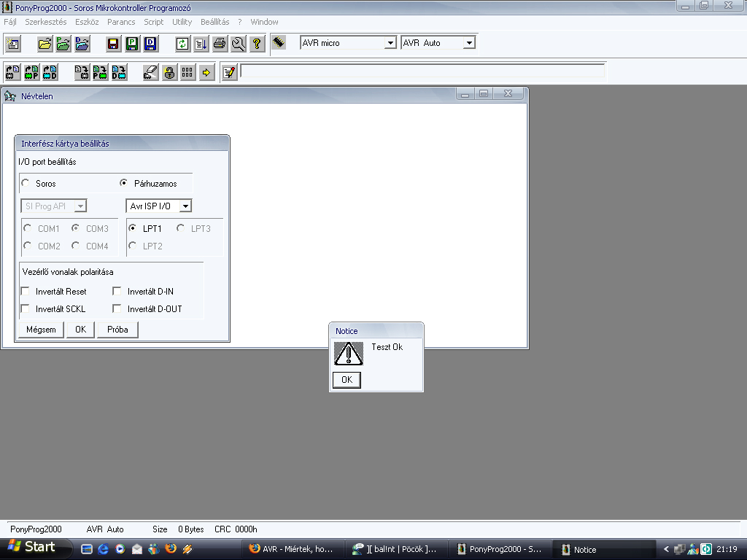Click the Próba test button
Screen dimensions: 747x560
click(x=117, y=330)
